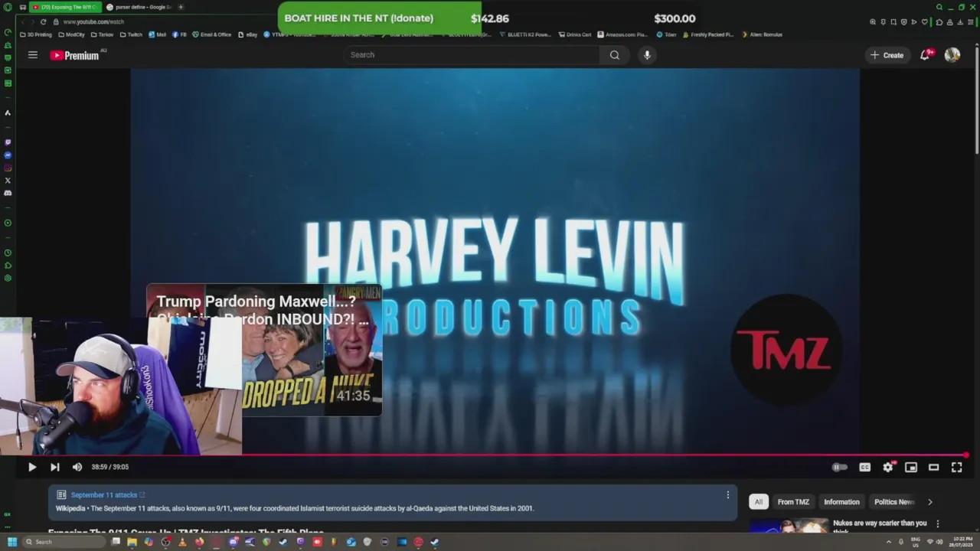Viewport: 980px width, 551px height.
Task: Open File Explorer from taskbar
Action: click(x=132, y=542)
